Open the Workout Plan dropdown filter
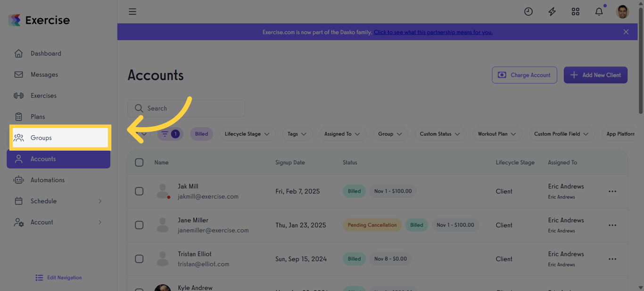644x291 pixels. click(497, 134)
